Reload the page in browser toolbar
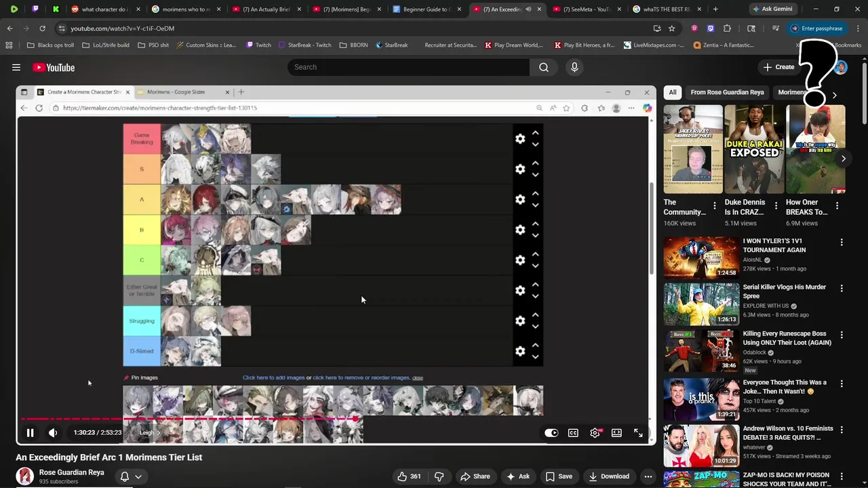The width and height of the screenshot is (868, 488). click(x=42, y=28)
